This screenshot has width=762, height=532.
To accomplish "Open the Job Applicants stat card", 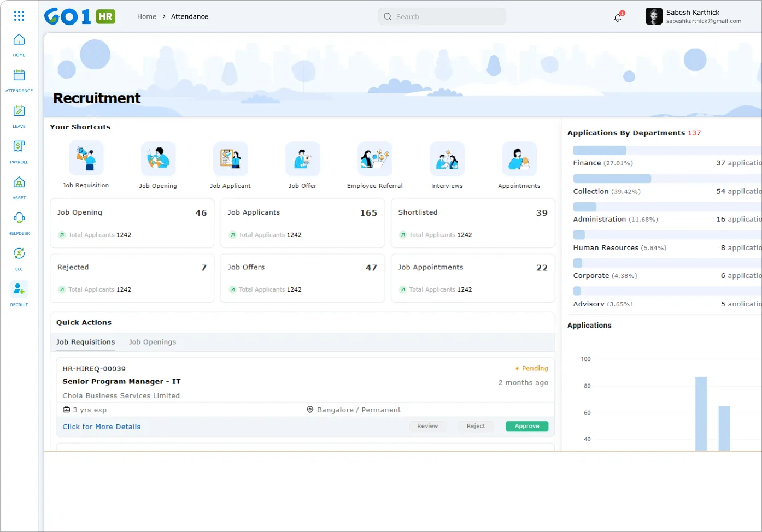I will point(302,223).
